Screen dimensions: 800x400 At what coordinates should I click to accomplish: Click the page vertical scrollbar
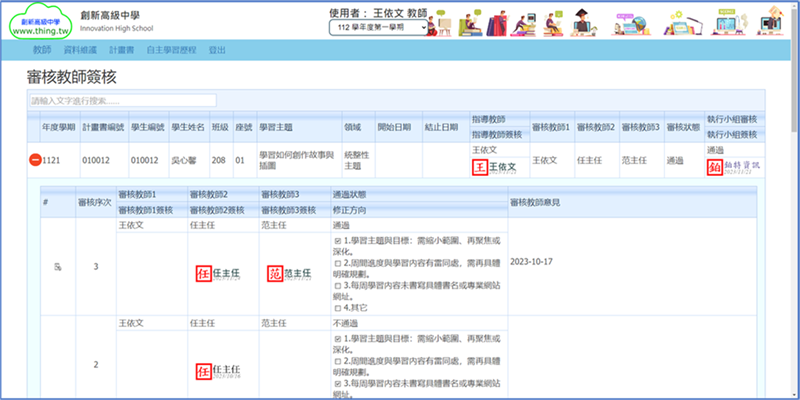[x=792, y=200]
